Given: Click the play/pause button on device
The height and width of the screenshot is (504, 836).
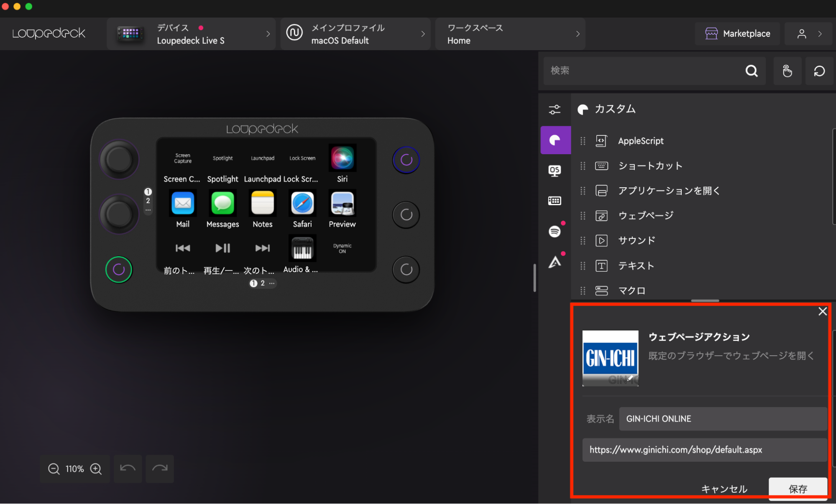Looking at the screenshot, I should point(222,248).
